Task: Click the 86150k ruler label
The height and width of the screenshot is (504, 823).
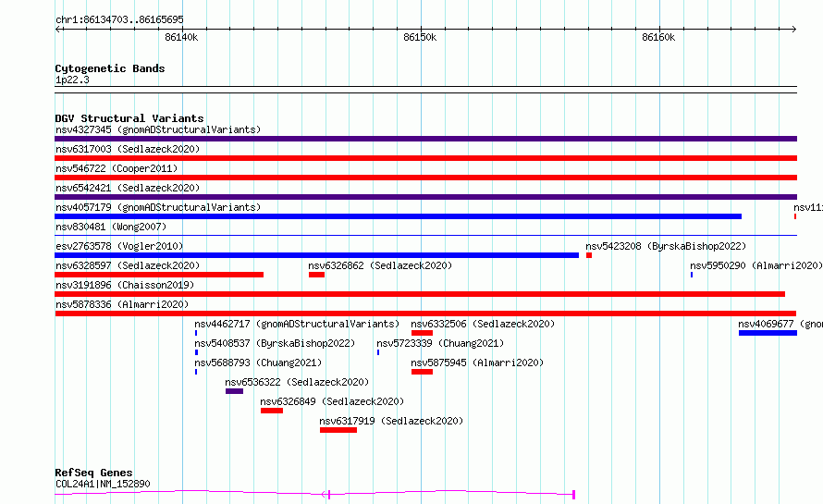Action: coord(420,37)
